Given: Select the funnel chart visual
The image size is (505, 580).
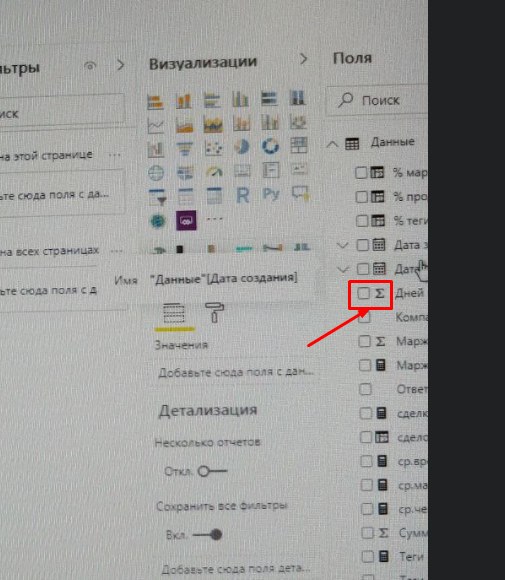Looking at the screenshot, I should (185, 148).
